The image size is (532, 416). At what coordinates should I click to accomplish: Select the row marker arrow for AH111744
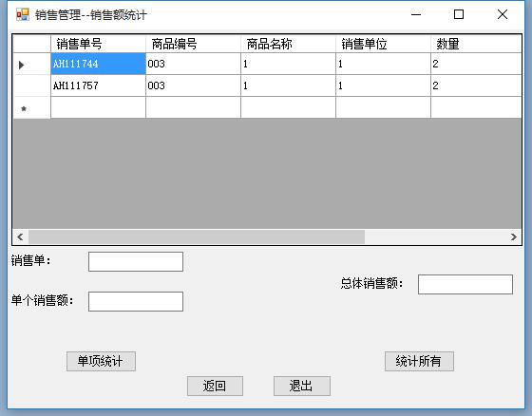[21, 65]
